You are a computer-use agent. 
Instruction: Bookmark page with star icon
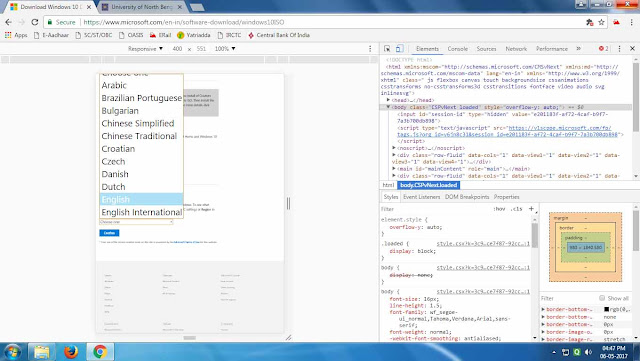point(601,22)
